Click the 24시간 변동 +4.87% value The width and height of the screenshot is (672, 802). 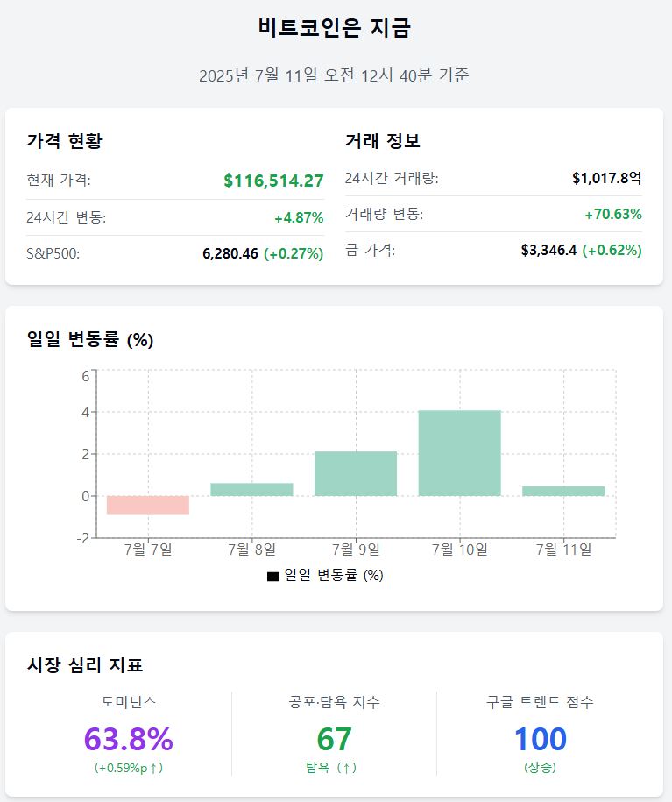click(x=299, y=217)
